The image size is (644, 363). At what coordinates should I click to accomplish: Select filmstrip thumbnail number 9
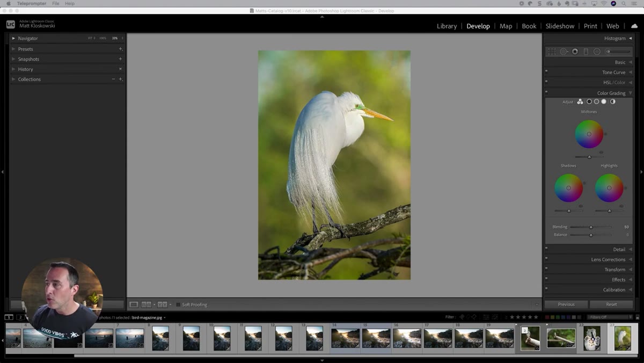(191, 338)
